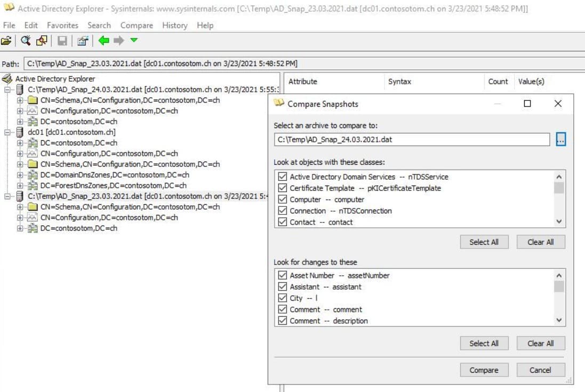Click Schema folder icon under dc01 node

[33, 164]
